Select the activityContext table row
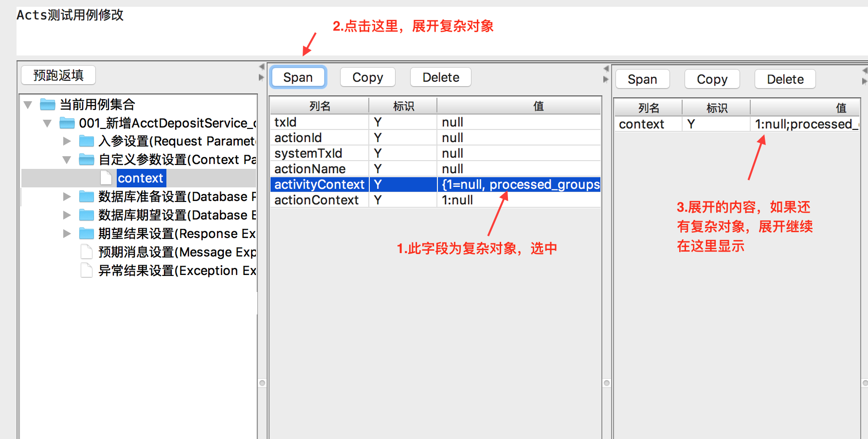Image resolution: width=868 pixels, height=439 pixels. (319, 184)
